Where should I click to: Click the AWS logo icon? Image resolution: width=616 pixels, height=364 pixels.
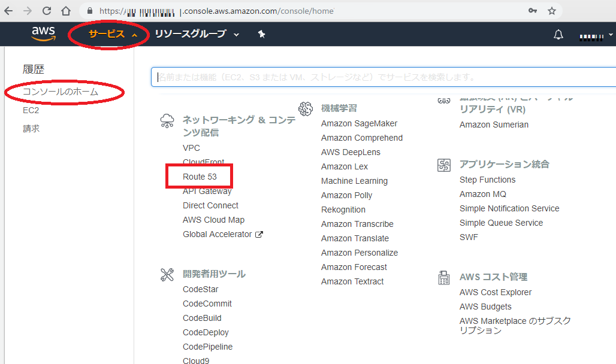[x=43, y=35]
